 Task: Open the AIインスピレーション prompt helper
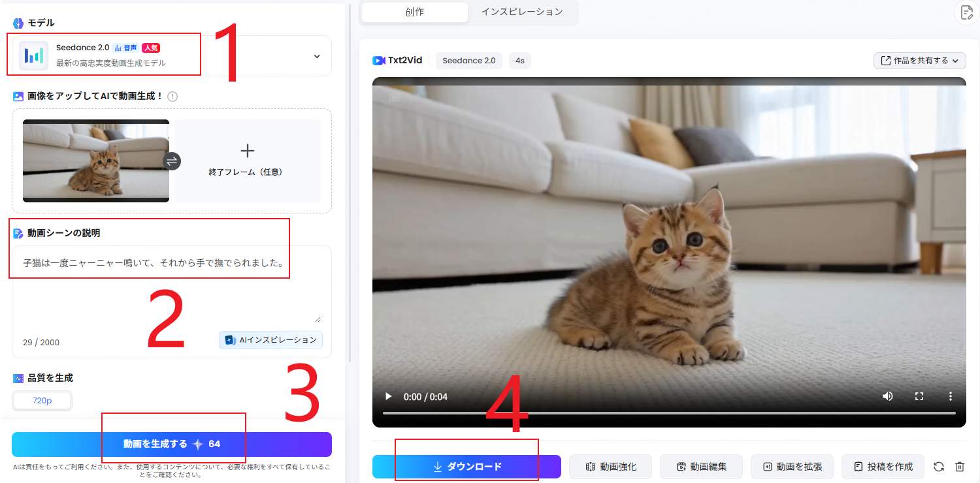tap(270, 339)
